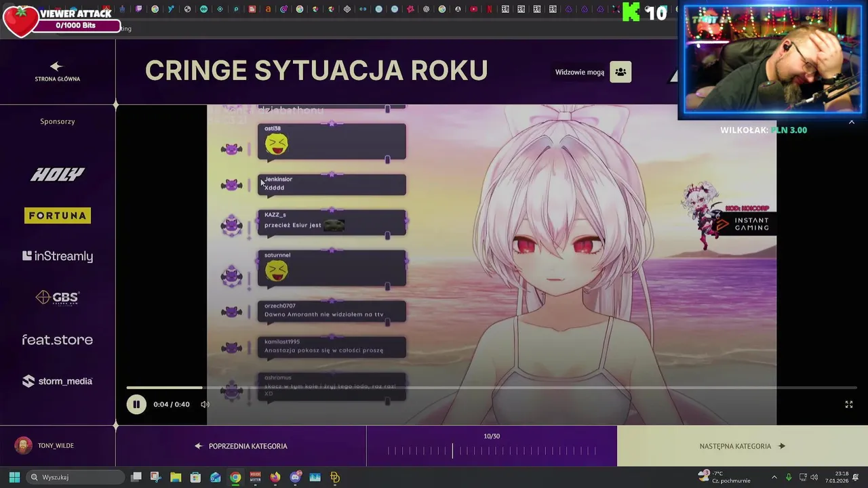
Task: Click the people icon next to Widzowie mogą
Action: (x=620, y=72)
